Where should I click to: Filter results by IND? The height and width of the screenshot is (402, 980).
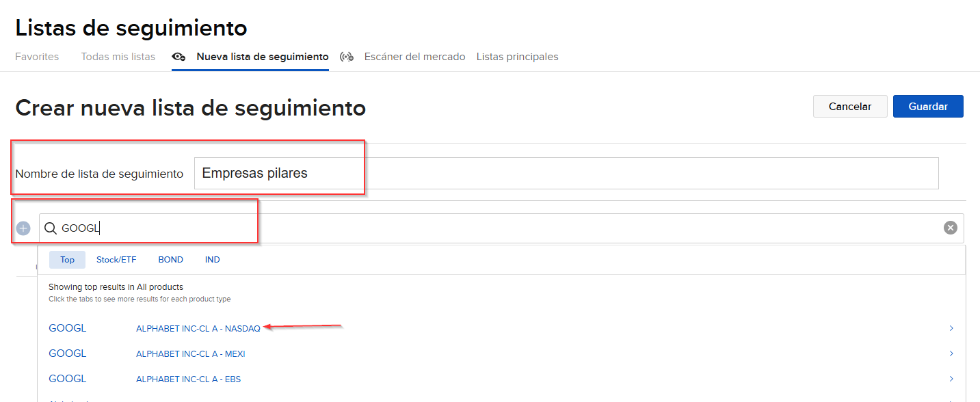(212, 259)
